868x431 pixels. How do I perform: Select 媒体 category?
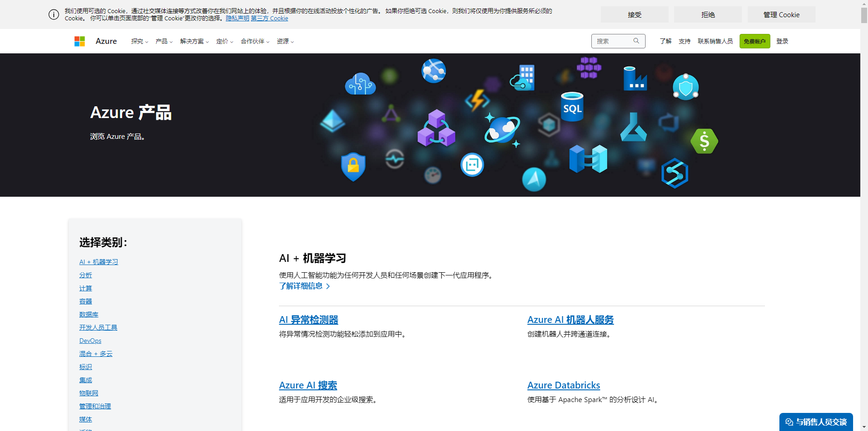(x=85, y=419)
